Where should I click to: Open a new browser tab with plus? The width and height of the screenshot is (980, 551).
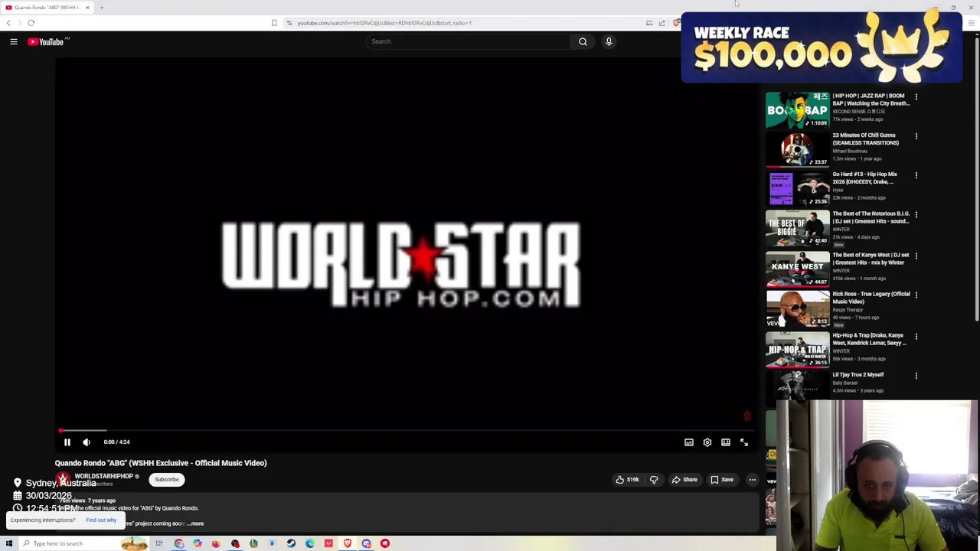pyautogui.click(x=101, y=8)
